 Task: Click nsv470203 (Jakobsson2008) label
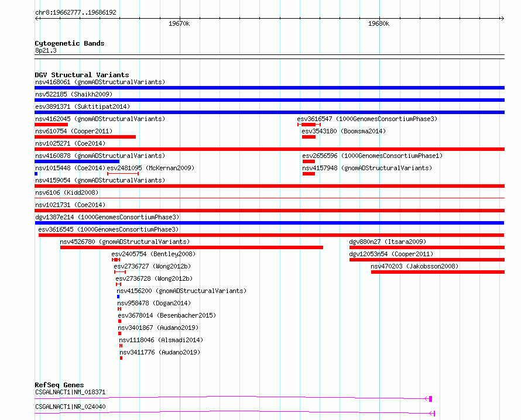click(x=414, y=266)
